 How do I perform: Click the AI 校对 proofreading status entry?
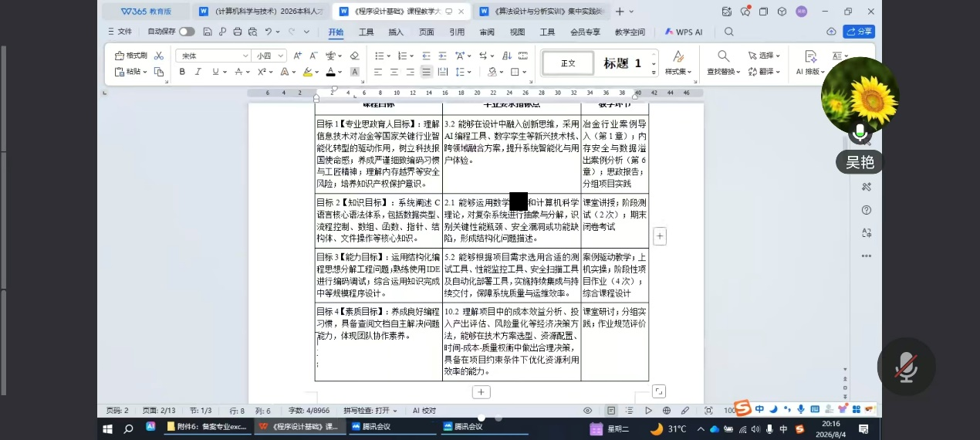coord(424,411)
